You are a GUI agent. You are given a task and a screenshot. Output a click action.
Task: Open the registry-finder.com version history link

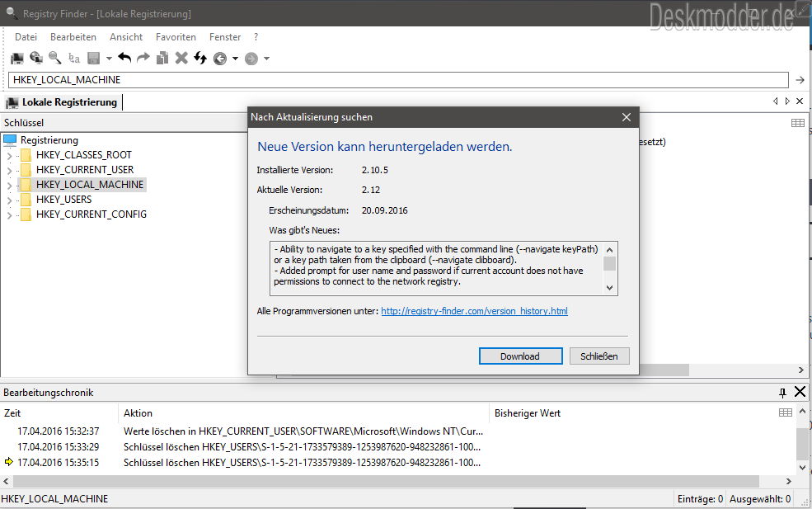(x=474, y=311)
